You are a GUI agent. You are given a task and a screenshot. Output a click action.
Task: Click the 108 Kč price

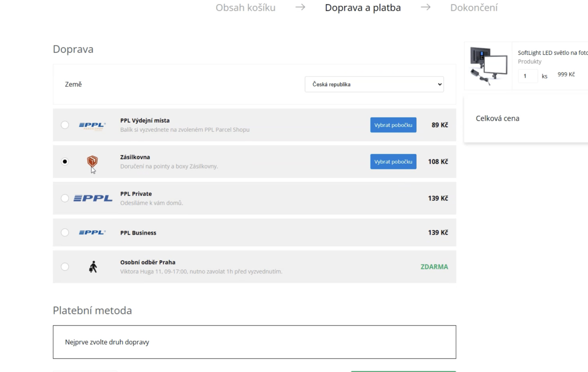click(438, 162)
